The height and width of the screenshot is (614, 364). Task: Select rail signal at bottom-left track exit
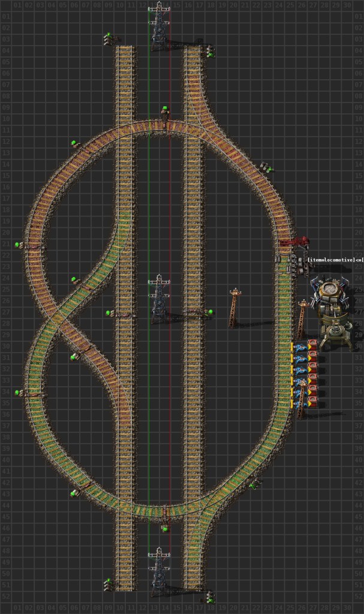109,585
